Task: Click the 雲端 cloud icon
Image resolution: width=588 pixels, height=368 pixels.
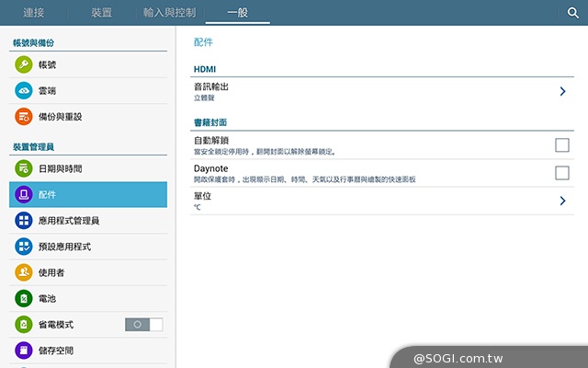Action: click(x=24, y=91)
